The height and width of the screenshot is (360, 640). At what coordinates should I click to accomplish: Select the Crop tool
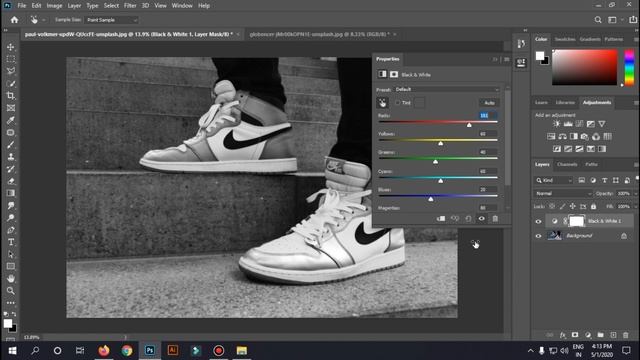[x=11, y=96]
